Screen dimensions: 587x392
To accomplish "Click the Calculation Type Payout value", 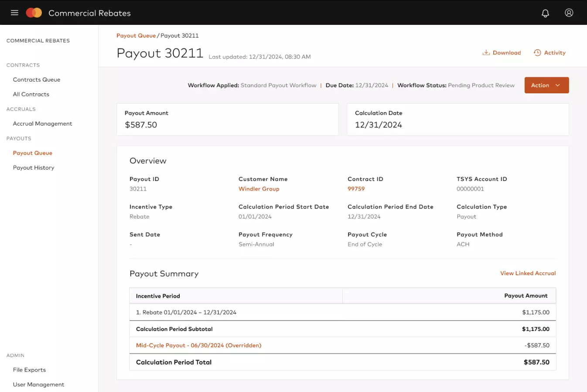I will [466, 217].
